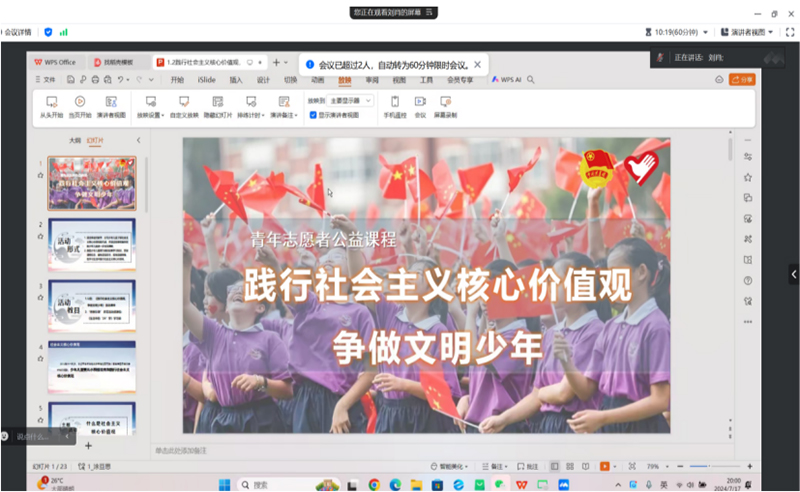Expand the side panel arrow on right edge

click(793, 275)
